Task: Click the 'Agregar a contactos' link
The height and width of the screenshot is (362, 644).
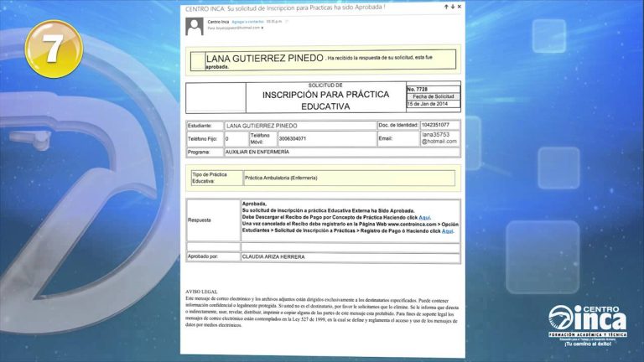Action: click(x=247, y=22)
